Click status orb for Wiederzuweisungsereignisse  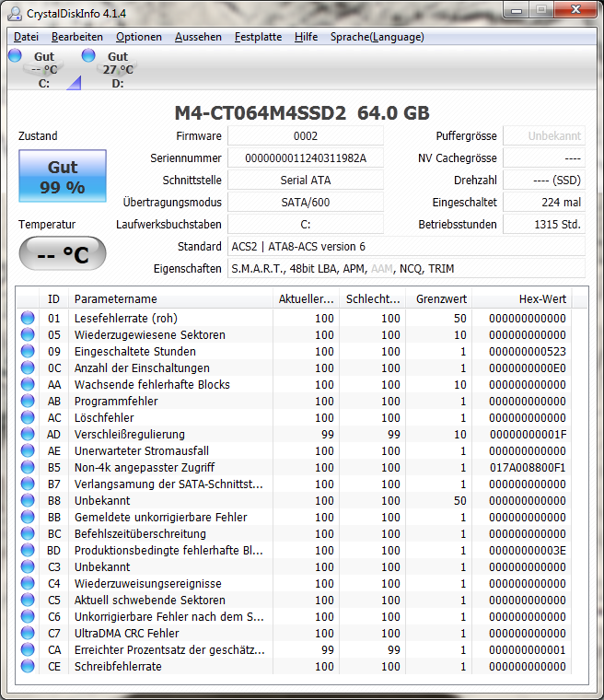click(x=28, y=583)
